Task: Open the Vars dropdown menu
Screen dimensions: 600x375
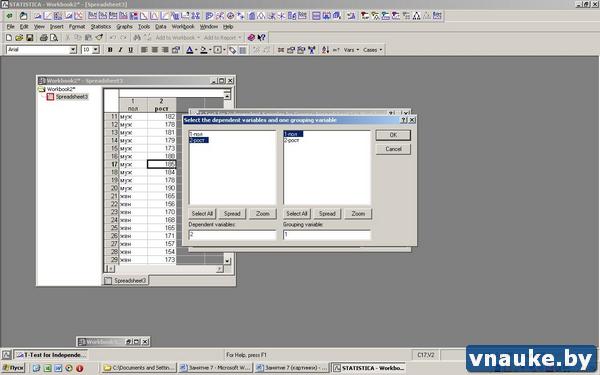Action: pos(351,50)
